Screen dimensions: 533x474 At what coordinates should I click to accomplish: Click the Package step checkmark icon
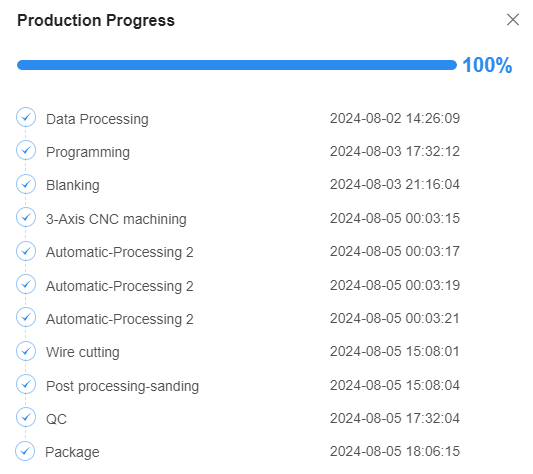25,451
